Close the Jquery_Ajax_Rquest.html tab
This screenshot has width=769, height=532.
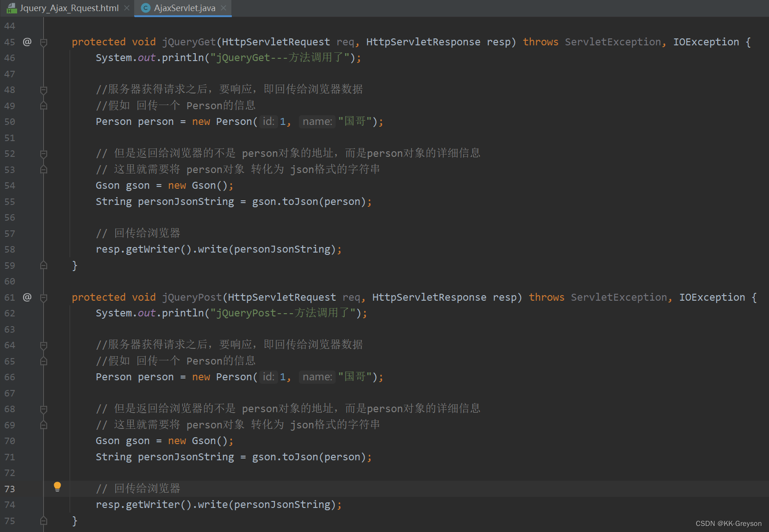tap(127, 8)
